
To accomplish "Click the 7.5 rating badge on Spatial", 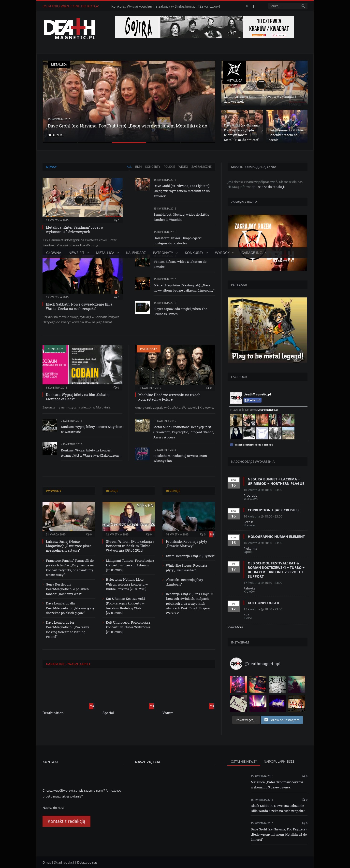I will point(152,706).
